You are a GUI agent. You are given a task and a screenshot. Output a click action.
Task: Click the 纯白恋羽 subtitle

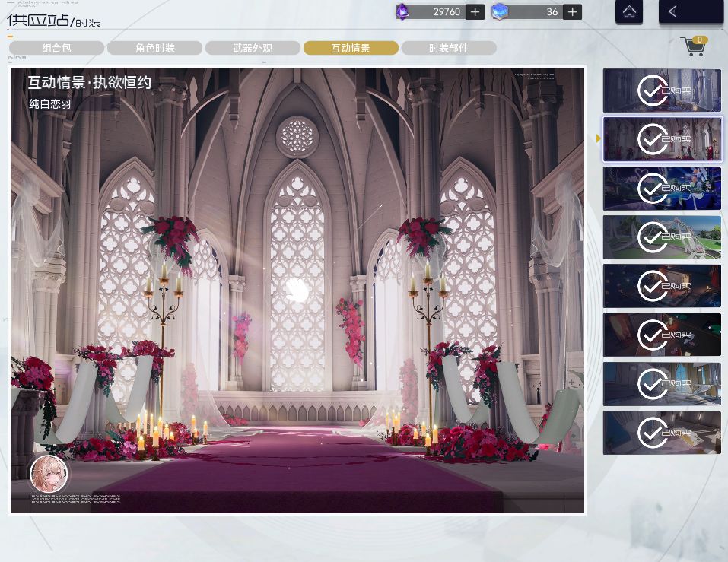49,104
